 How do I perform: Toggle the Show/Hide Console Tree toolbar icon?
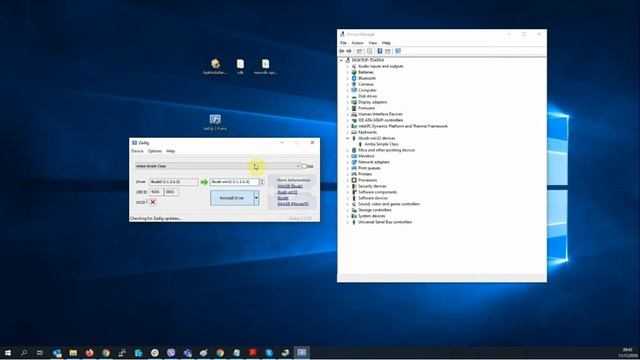[359, 51]
